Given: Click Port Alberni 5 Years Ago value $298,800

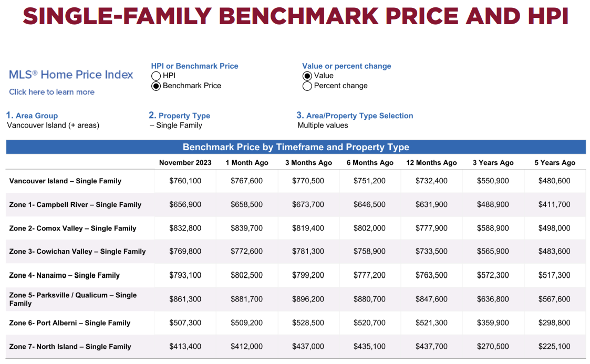Looking at the screenshot, I should pyautogui.click(x=554, y=323).
